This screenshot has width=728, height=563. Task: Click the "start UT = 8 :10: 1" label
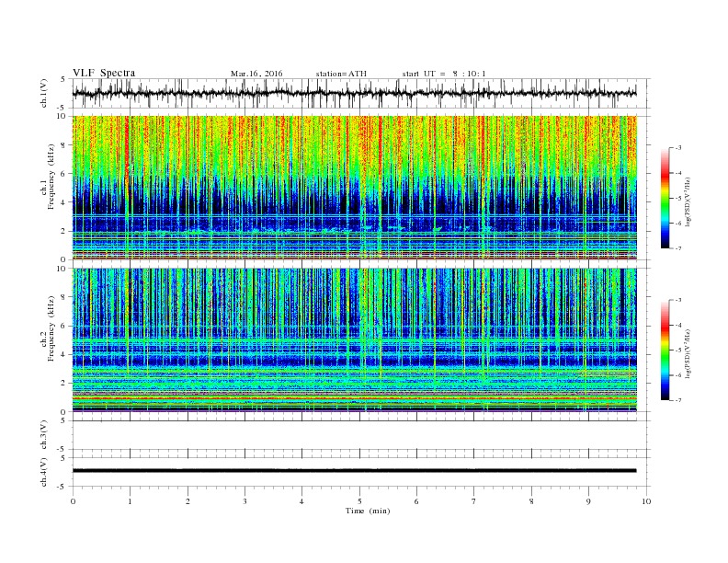pos(444,74)
